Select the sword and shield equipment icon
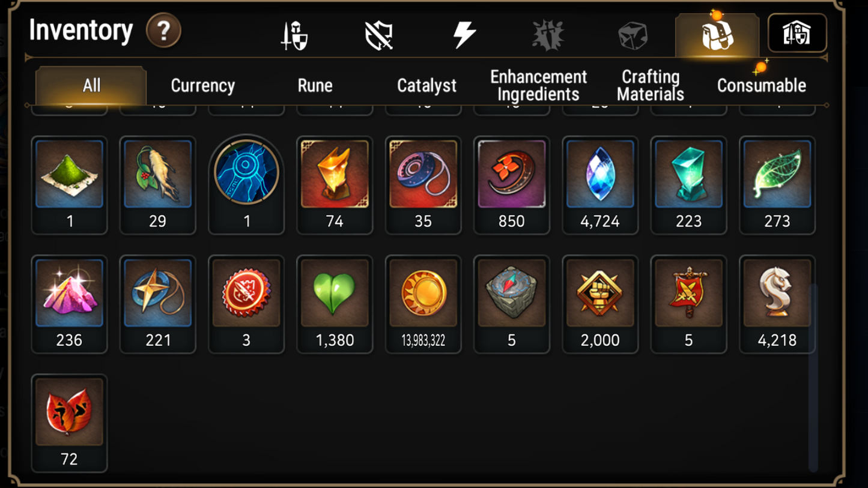 294,35
